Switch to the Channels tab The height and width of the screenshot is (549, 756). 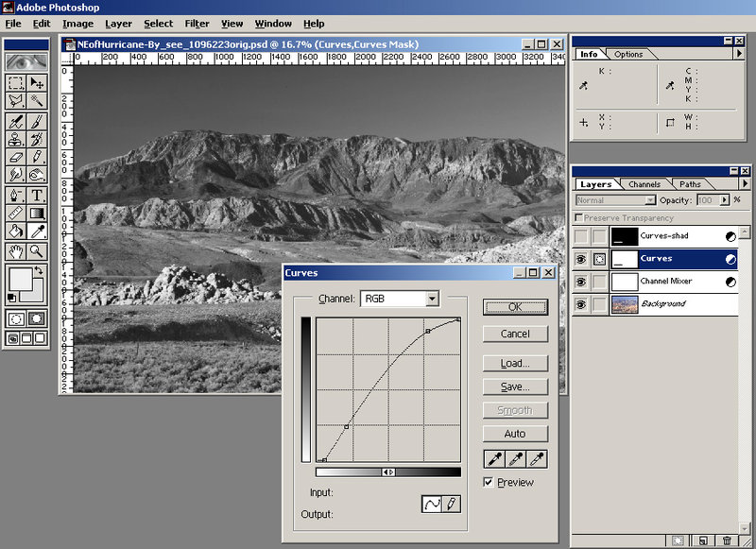644,184
